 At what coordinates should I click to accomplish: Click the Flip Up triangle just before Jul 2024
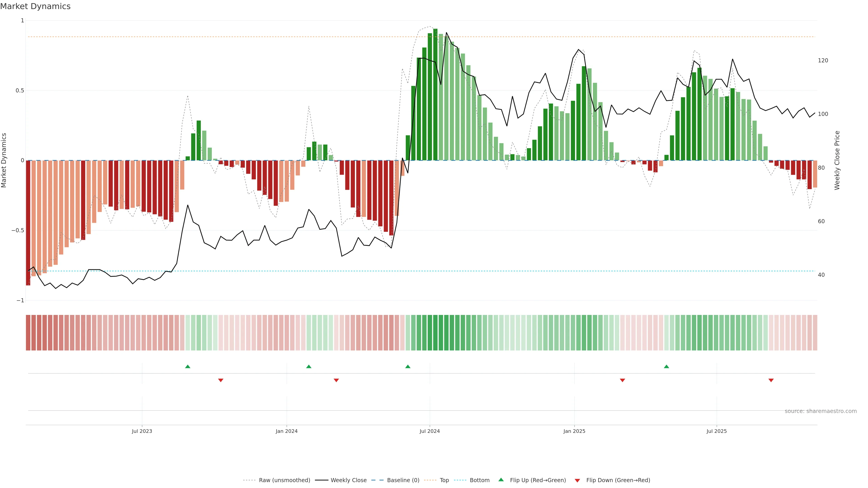pos(408,366)
